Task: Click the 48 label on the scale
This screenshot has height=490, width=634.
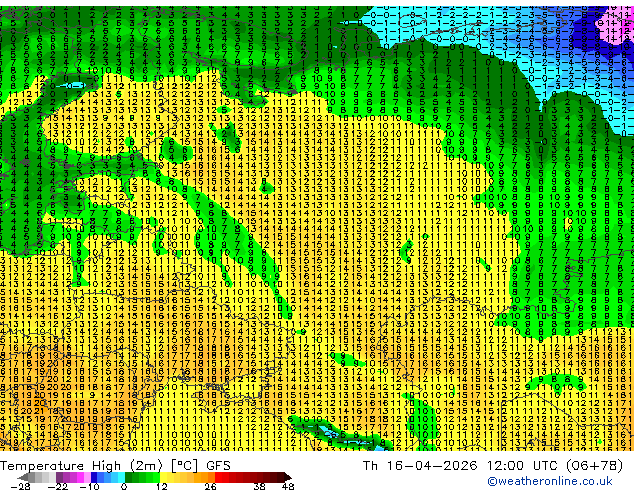Action: (x=288, y=486)
